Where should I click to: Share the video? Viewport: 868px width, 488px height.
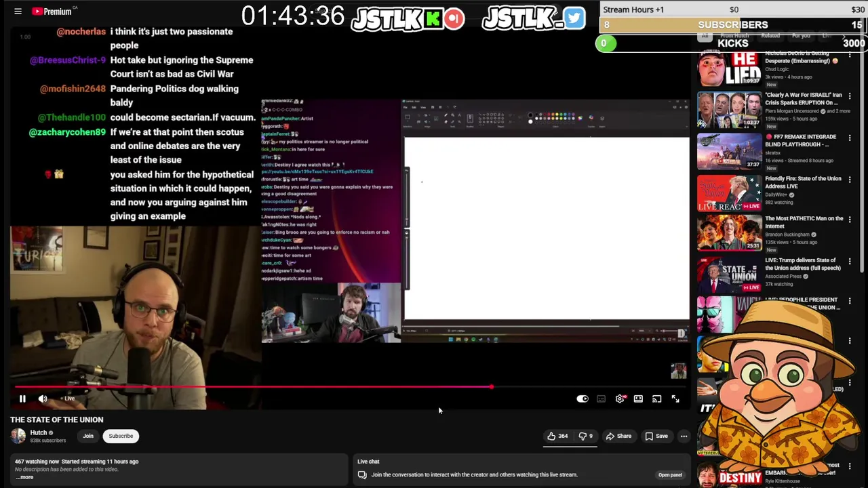[x=618, y=436]
